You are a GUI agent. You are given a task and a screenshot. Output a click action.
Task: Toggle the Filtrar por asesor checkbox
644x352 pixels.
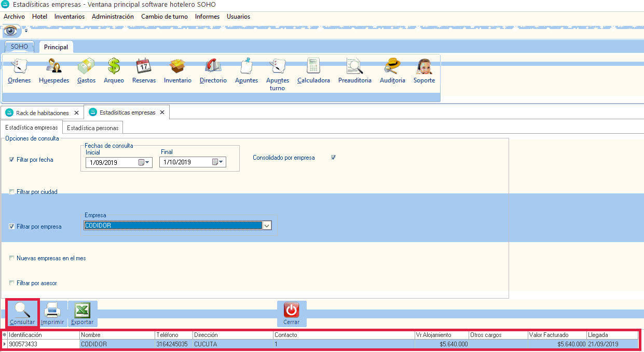(x=12, y=283)
